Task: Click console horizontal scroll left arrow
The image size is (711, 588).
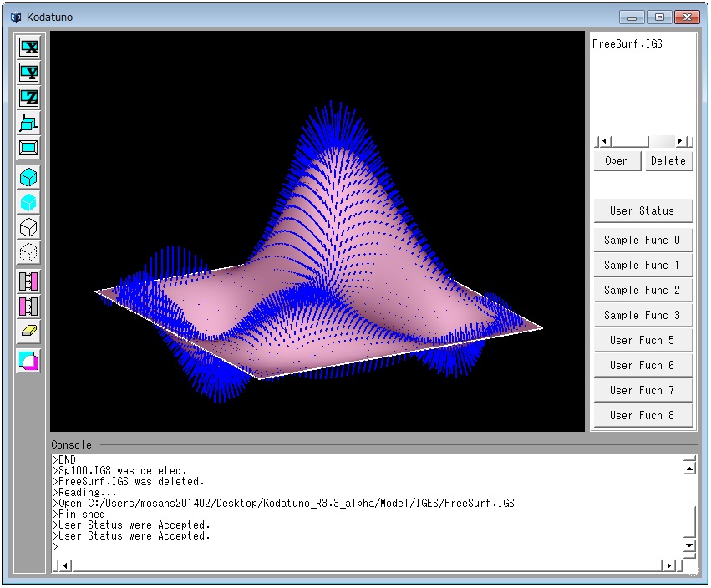Action: 65,565
